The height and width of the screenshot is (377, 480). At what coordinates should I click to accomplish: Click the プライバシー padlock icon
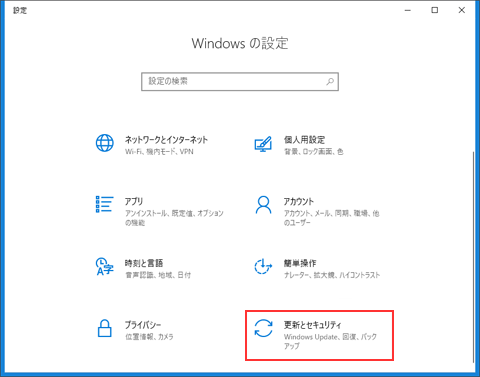click(x=104, y=328)
